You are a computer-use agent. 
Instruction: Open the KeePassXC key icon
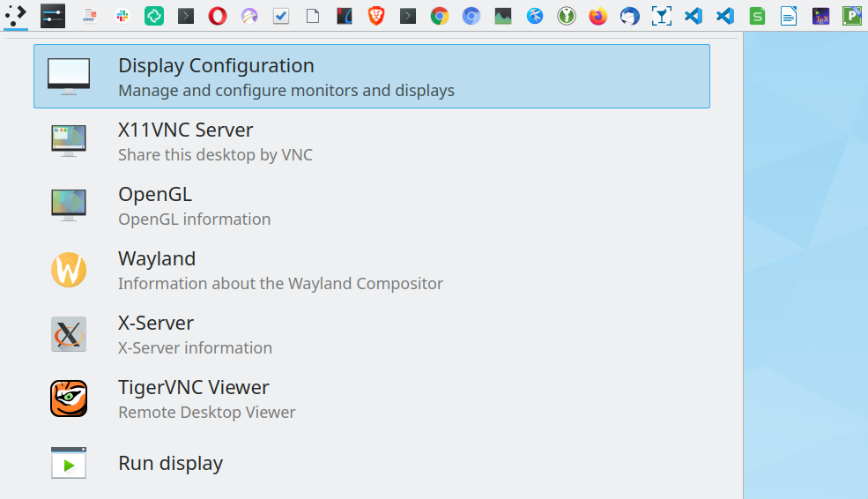tap(567, 16)
